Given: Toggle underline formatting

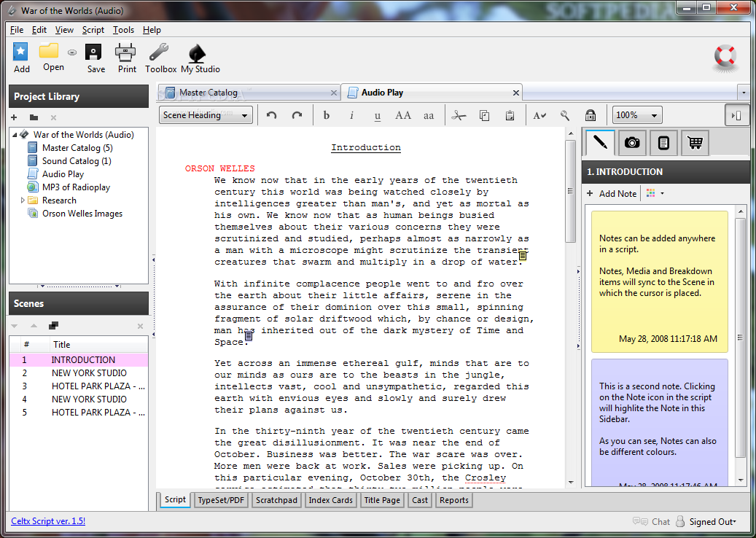Looking at the screenshot, I should pos(378,116).
